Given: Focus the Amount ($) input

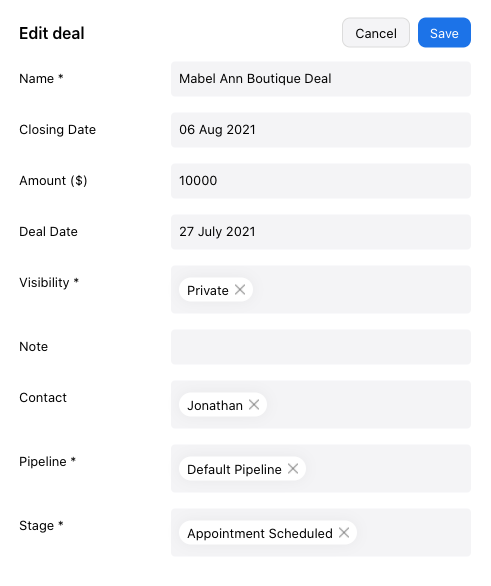Looking at the screenshot, I should [x=321, y=181].
